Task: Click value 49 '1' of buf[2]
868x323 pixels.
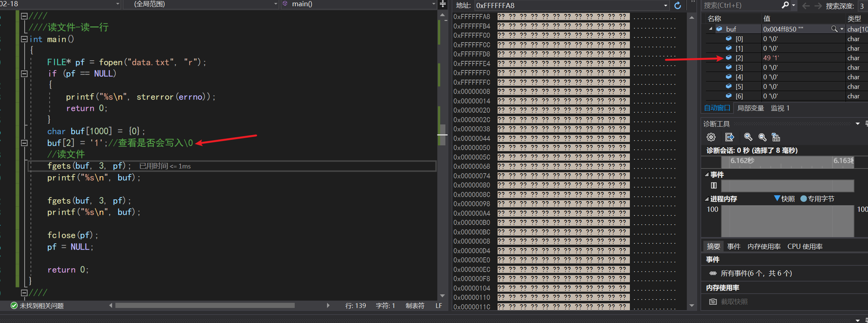Action: click(x=771, y=58)
